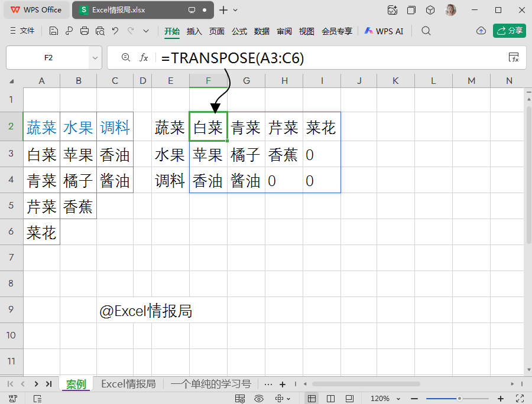Image resolution: width=532 pixels, height=404 pixels.
Task: Click the green 分享 share button
Action: click(x=510, y=31)
